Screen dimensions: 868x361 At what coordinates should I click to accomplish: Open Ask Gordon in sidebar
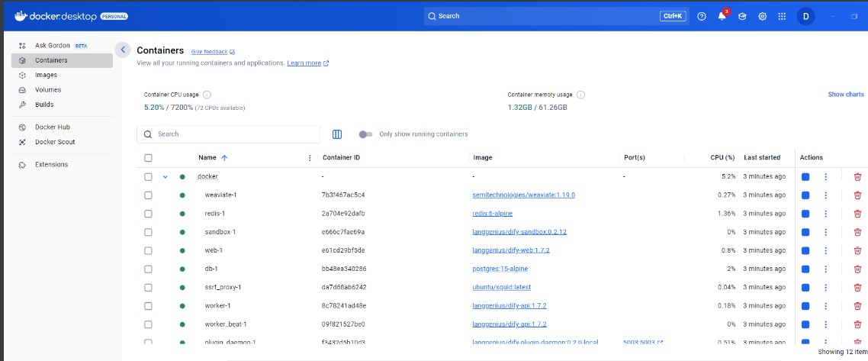[62, 45]
